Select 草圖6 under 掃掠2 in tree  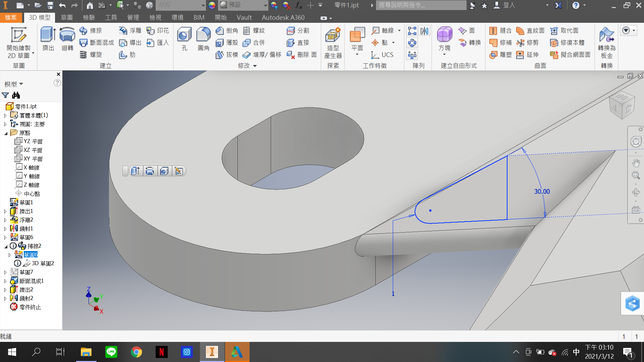coord(31,255)
